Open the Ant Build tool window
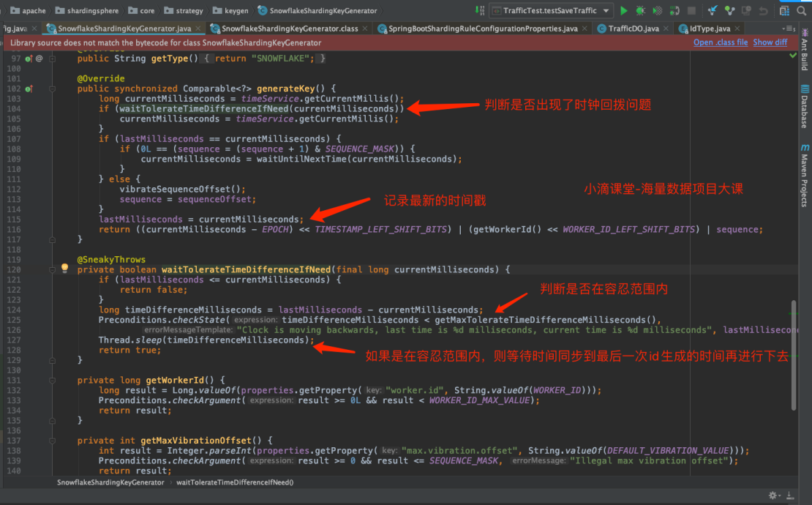This screenshot has width=812, height=505. click(805, 50)
